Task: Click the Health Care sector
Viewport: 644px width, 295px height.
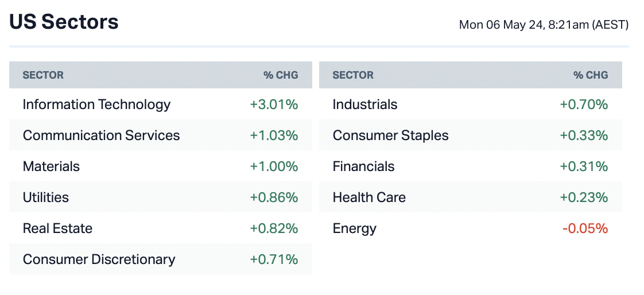Action: point(368,197)
